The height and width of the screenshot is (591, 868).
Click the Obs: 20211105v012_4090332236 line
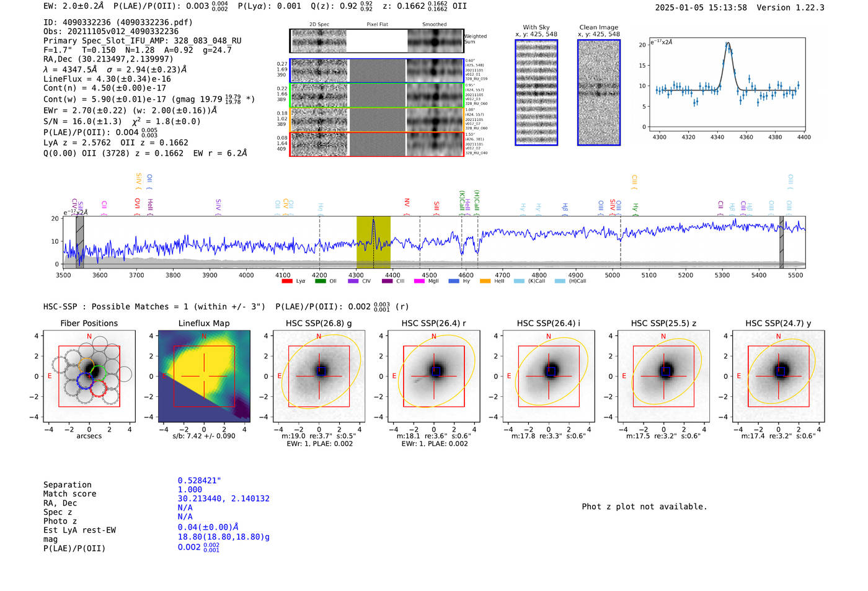[x=111, y=31]
